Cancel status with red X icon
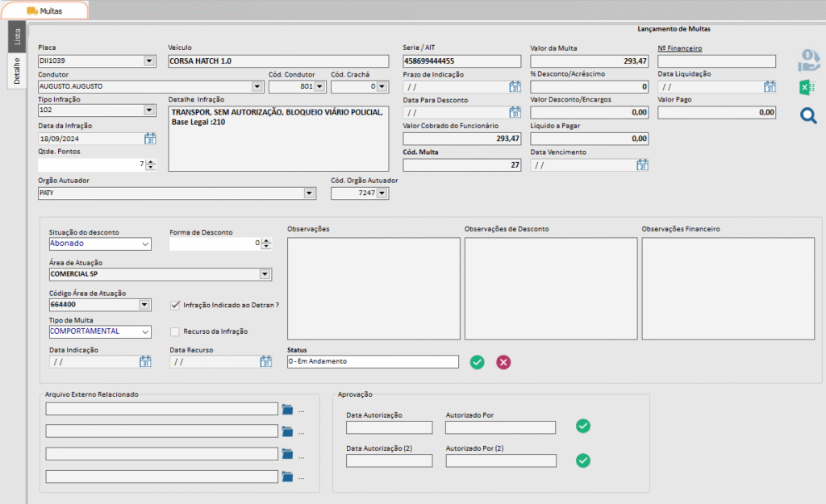The width and height of the screenshot is (826, 504). pos(503,362)
